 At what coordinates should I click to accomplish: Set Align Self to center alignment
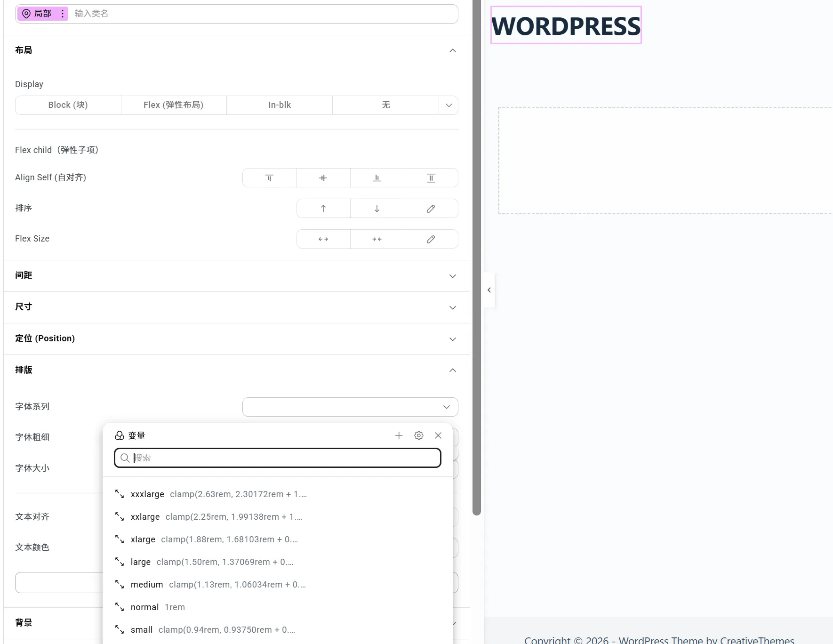click(x=323, y=178)
